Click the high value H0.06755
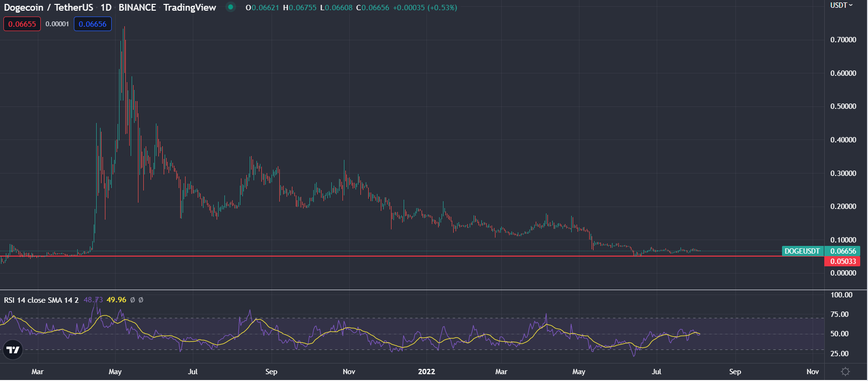The width and height of the screenshot is (868, 381). tap(300, 8)
